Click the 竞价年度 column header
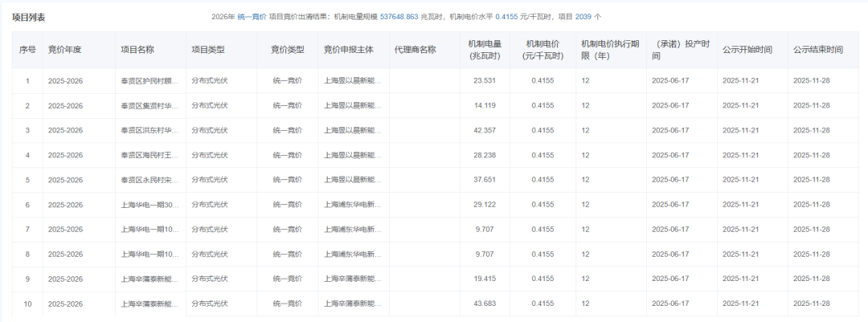This screenshot has height=322, width=868. [x=65, y=50]
